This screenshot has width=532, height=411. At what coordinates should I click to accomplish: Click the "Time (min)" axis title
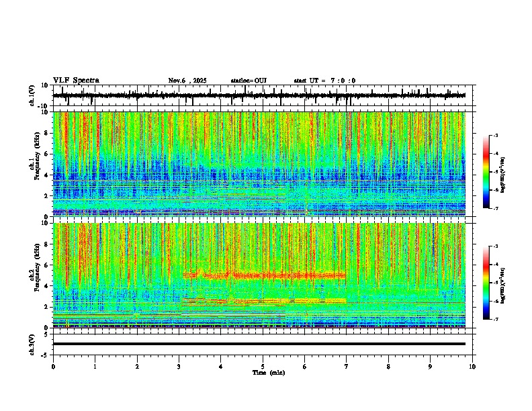pos(269,373)
